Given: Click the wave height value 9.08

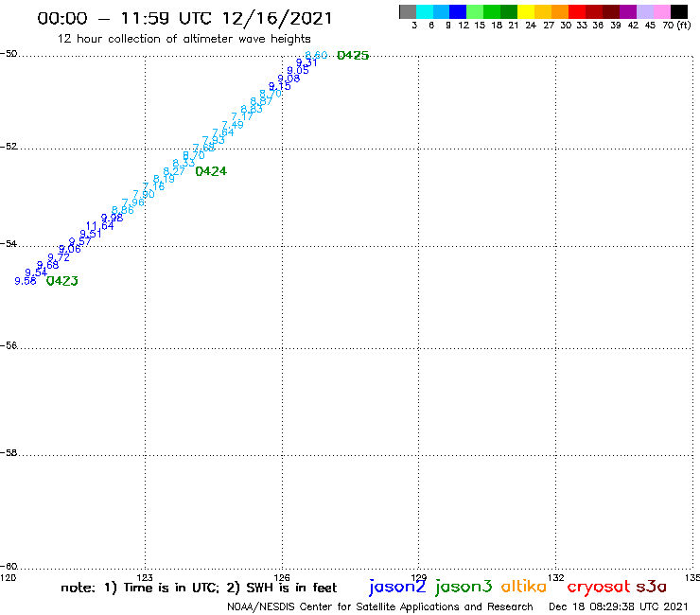Looking at the screenshot, I should pyautogui.click(x=289, y=79).
